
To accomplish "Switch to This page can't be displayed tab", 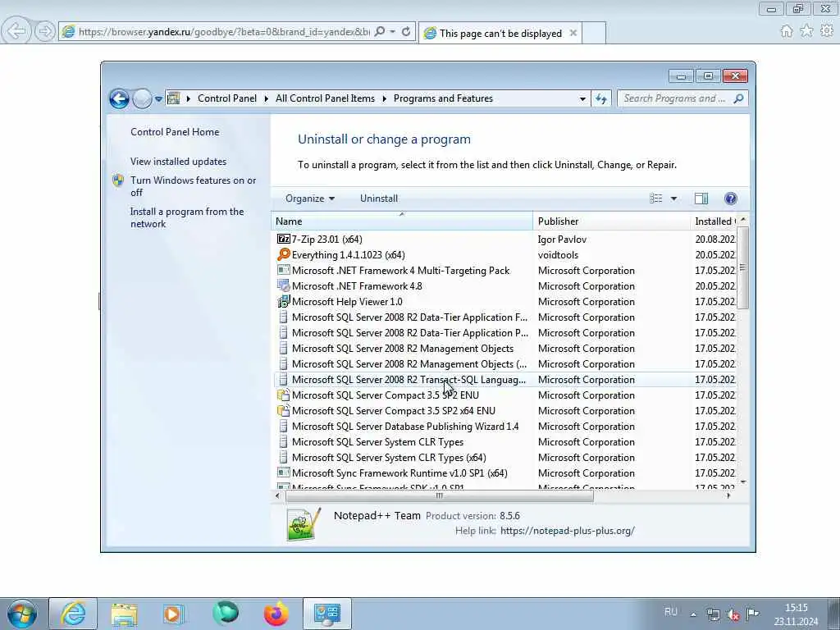I will [500, 33].
